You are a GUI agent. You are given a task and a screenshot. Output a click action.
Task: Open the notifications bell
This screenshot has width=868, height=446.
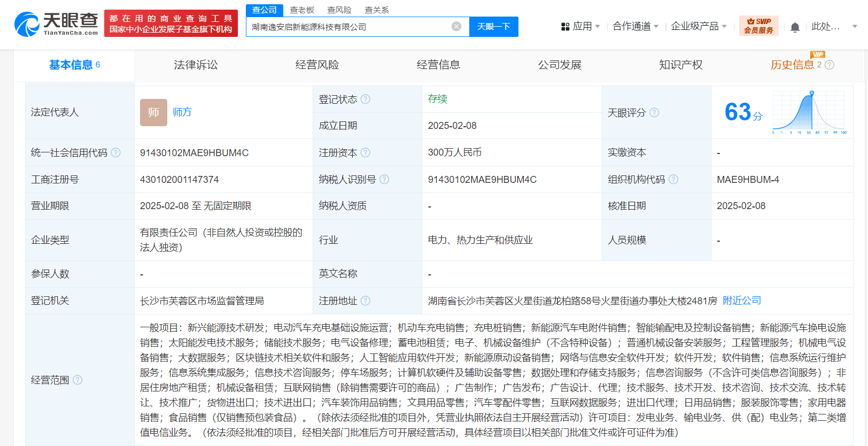[x=795, y=27]
